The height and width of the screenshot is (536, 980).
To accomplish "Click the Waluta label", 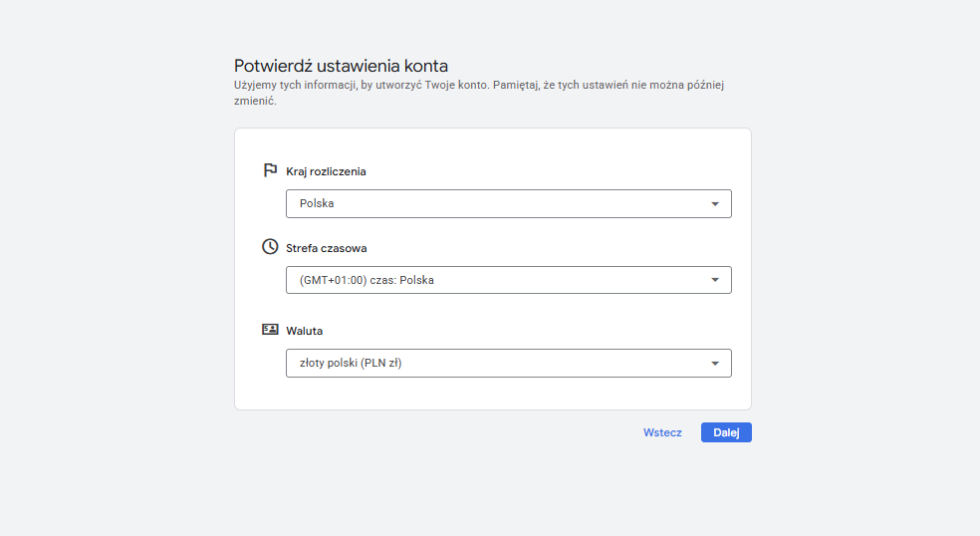I will pyautogui.click(x=304, y=331).
